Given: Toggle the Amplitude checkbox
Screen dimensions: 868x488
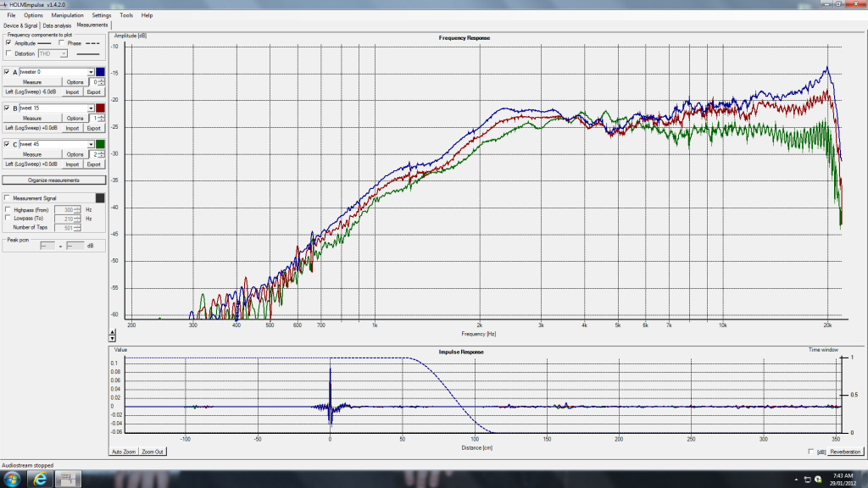Looking at the screenshot, I should (x=8, y=42).
